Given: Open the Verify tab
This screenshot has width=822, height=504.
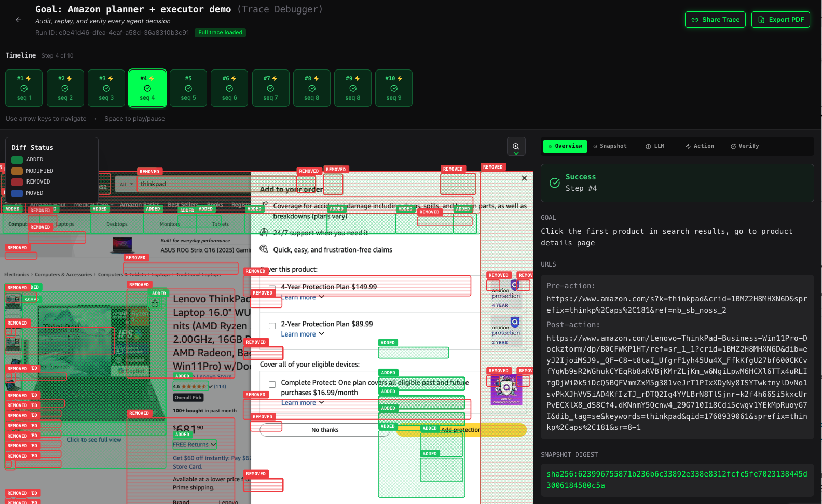Looking at the screenshot, I should tap(745, 146).
